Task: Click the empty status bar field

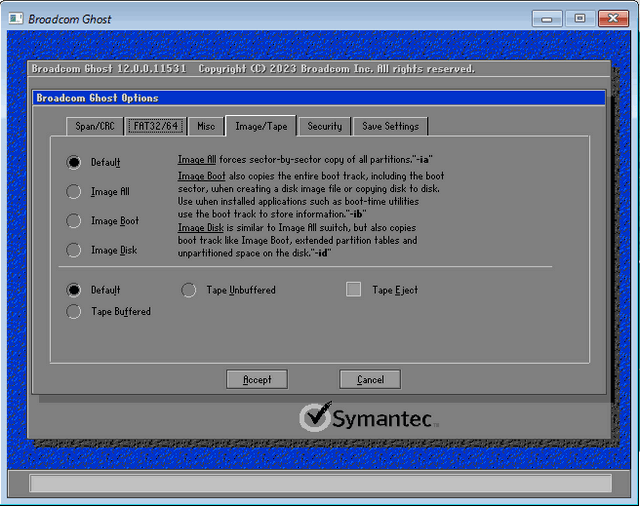Action: pyautogui.click(x=320, y=483)
